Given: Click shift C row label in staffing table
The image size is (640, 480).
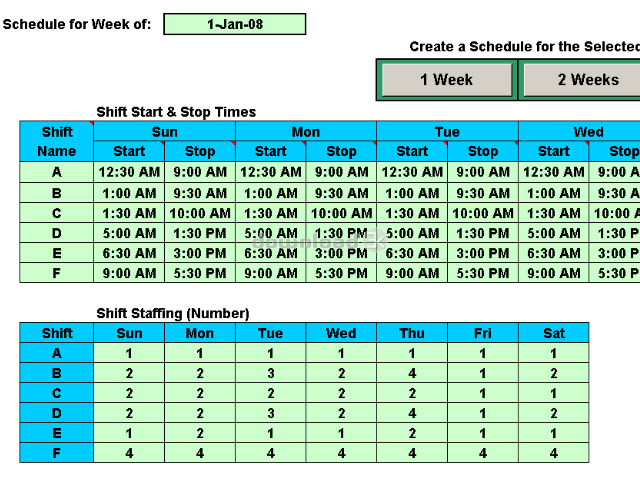Looking at the screenshot, I should [x=57, y=393].
